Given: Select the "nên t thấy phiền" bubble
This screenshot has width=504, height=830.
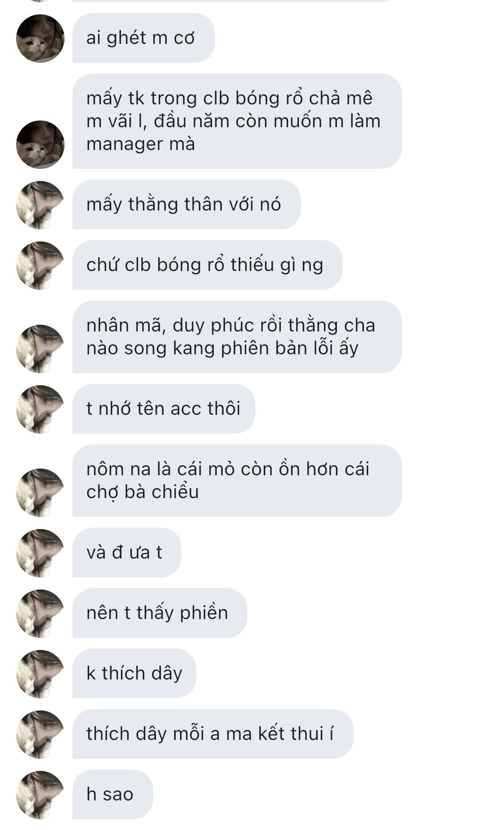Looking at the screenshot, I should point(160,613).
